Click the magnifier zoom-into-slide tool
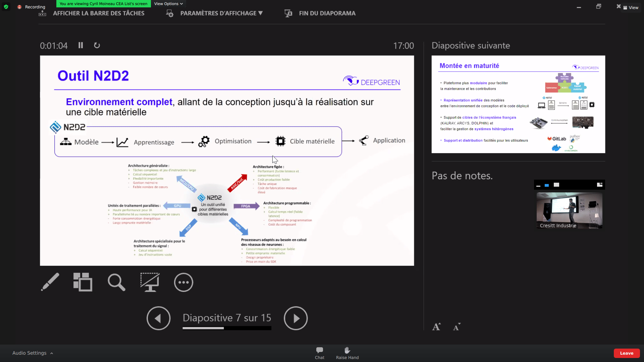This screenshot has height=362, width=644. click(x=116, y=282)
